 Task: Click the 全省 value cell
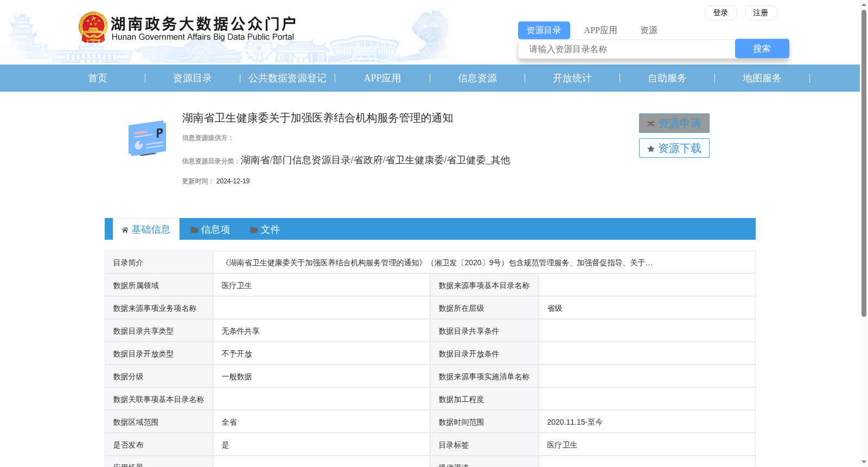tap(322, 422)
